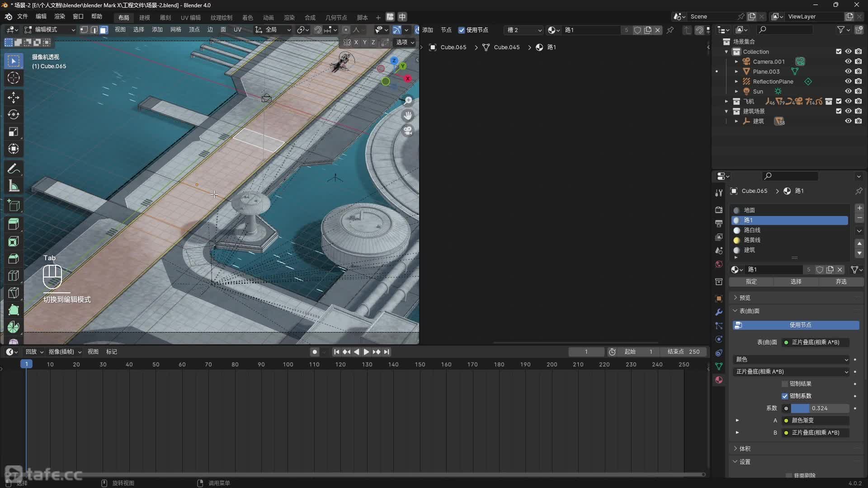Select the Add Cube tool

14,205
